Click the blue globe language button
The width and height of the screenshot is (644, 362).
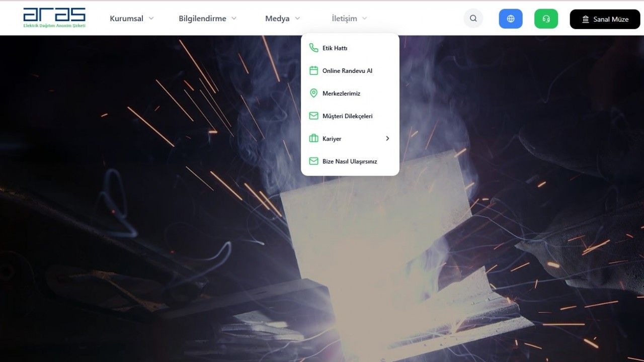point(511,19)
